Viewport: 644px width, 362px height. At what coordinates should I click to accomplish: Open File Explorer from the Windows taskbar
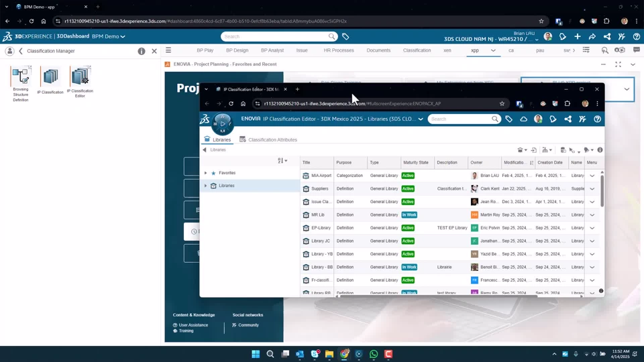point(329,354)
